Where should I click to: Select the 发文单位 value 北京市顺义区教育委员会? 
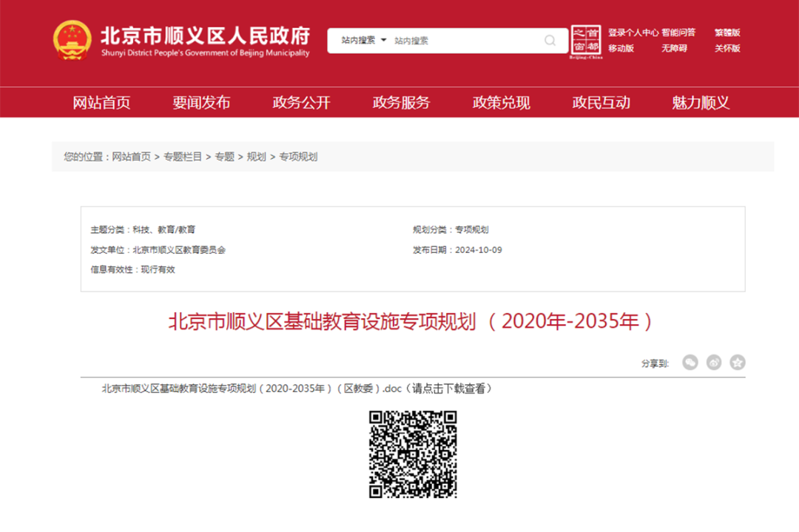pyautogui.click(x=179, y=250)
